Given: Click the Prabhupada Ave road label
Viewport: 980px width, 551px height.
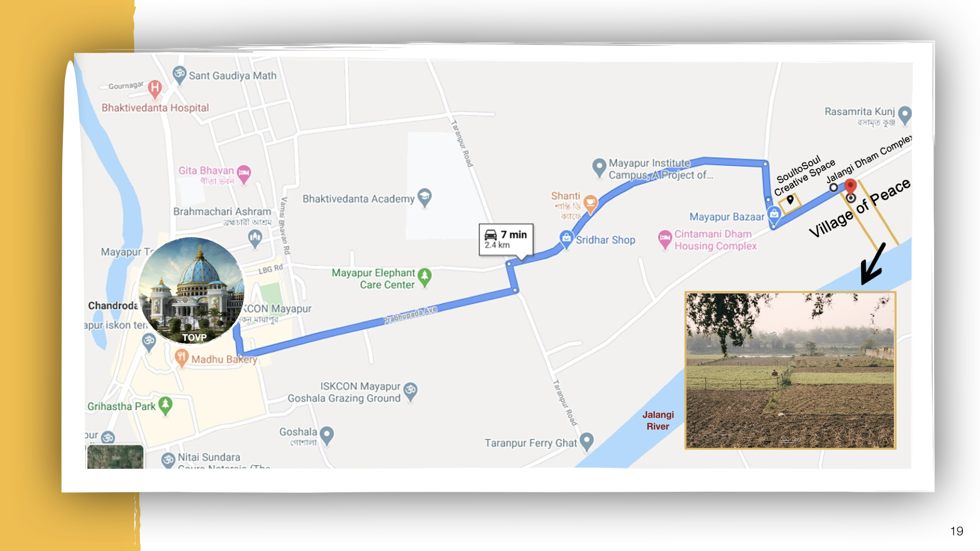Looking at the screenshot, I should click(410, 315).
